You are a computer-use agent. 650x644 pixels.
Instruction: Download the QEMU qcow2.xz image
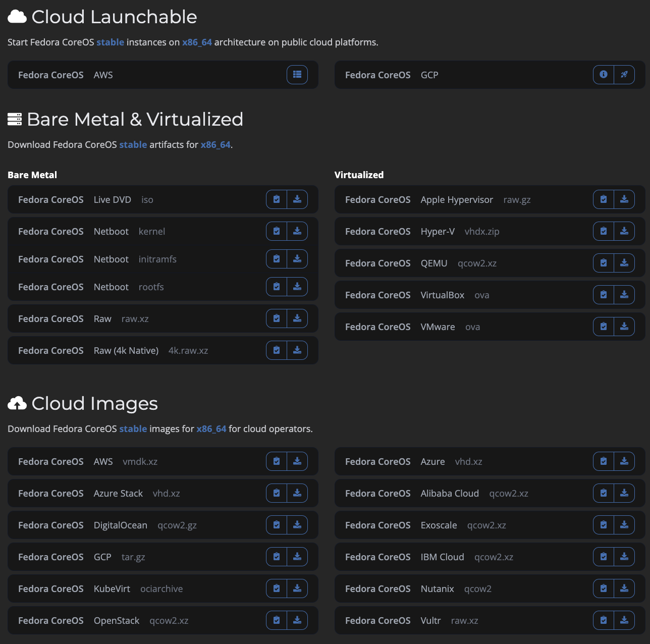[624, 263]
